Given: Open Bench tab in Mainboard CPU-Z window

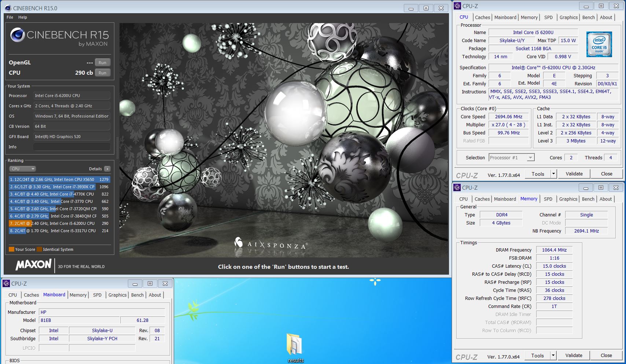Looking at the screenshot, I should tap(137, 295).
